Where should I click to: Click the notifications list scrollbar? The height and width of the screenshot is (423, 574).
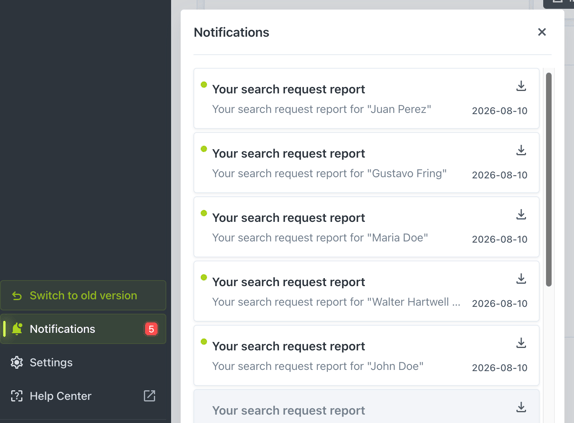pos(548,179)
